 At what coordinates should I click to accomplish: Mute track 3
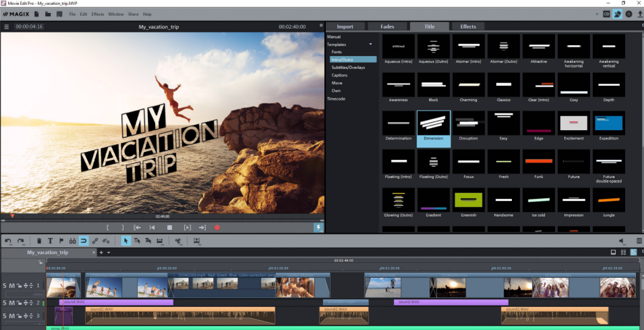point(12,315)
